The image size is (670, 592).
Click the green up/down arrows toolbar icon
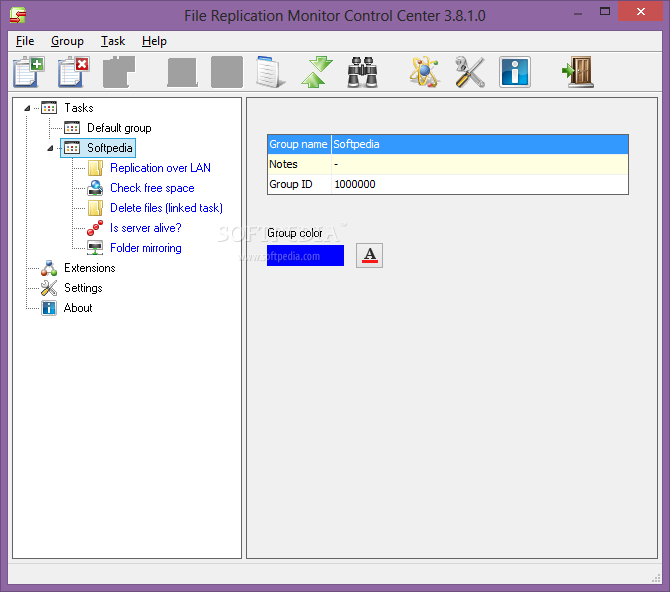pyautogui.click(x=317, y=72)
